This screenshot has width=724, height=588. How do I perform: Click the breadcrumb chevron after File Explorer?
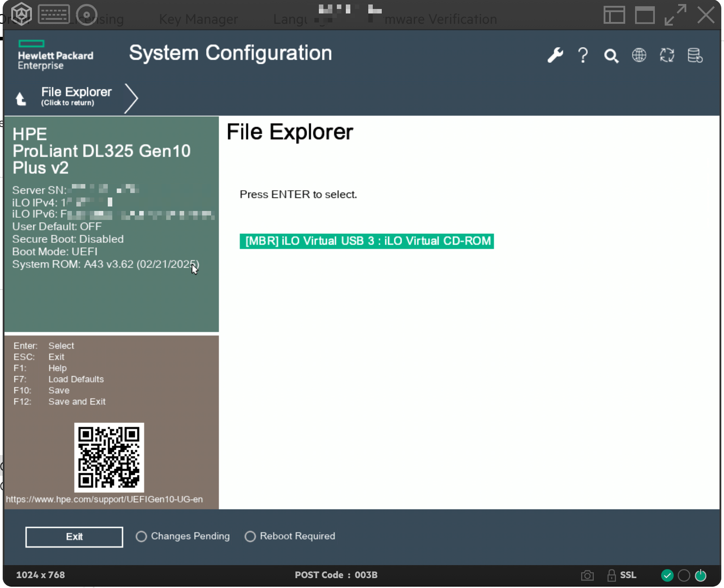[x=131, y=98]
